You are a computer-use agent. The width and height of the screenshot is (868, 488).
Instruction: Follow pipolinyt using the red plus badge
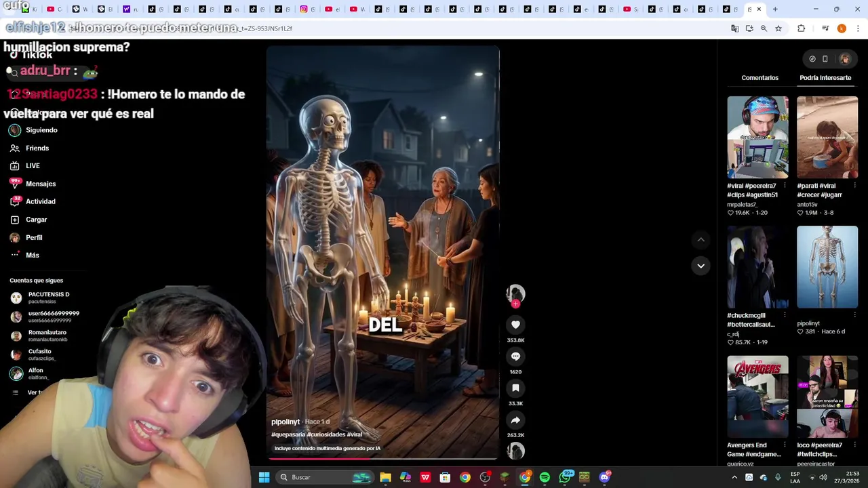(x=515, y=304)
